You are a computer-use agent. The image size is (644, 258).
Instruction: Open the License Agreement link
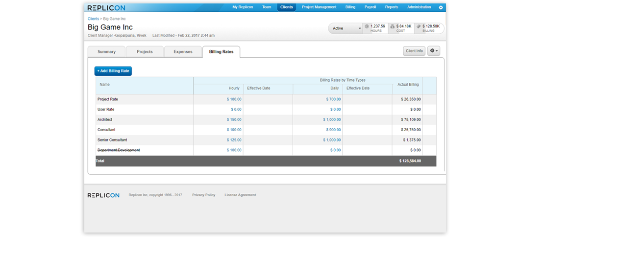click(240, 195)
